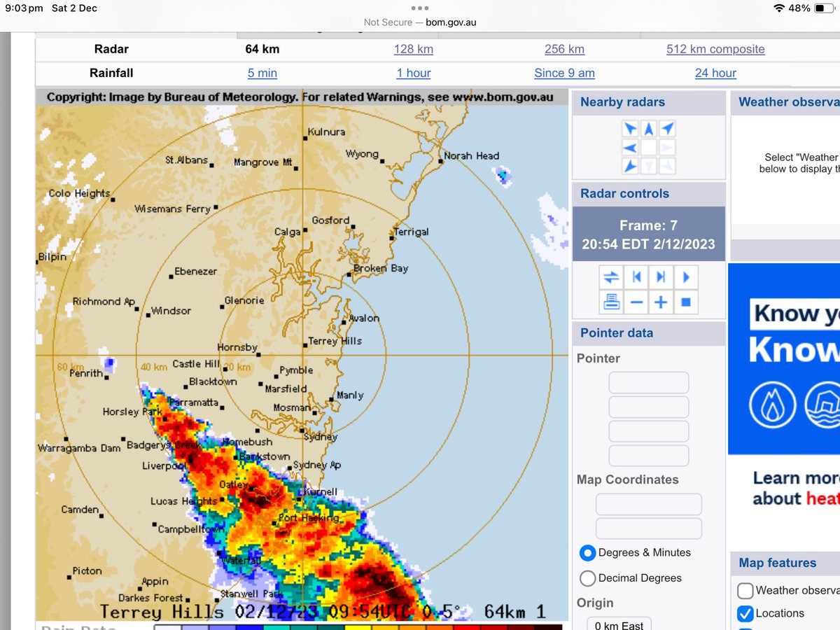Click the Gosford label on the map

point(330,220)
